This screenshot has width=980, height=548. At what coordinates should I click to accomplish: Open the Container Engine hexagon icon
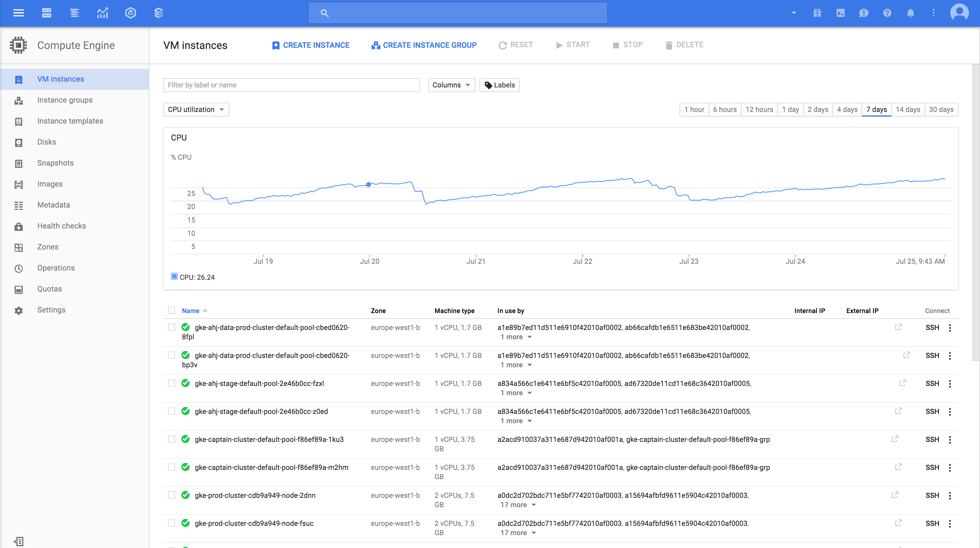[130, 13]
